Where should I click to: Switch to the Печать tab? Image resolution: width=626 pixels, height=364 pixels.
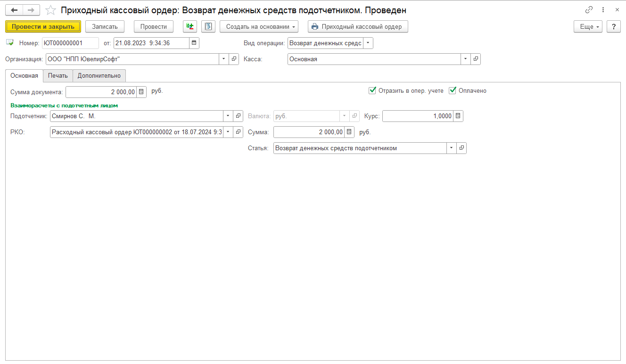(x=58, y=75)
